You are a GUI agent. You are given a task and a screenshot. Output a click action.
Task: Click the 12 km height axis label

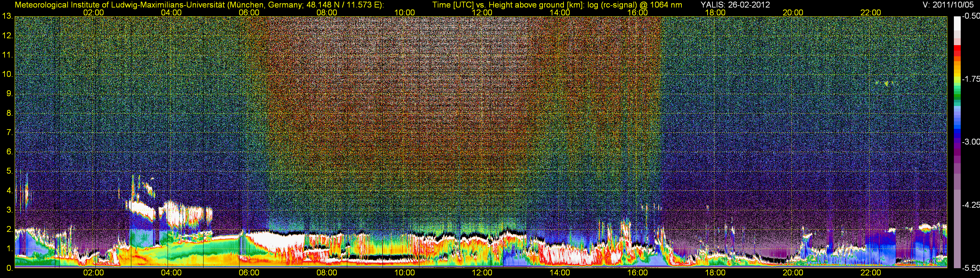click(x=7, y=36)
